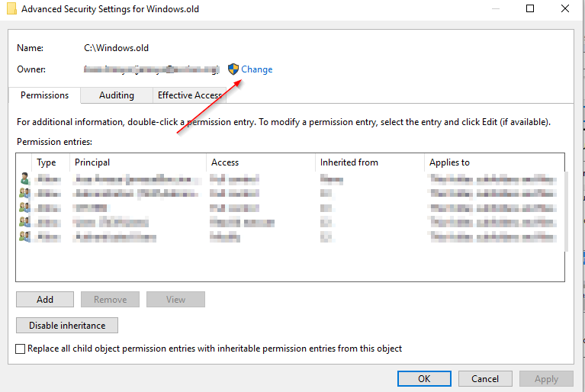This screenshot has height=392, width=585.
Task: Confirm with the OK button
Action: [424, 378]
